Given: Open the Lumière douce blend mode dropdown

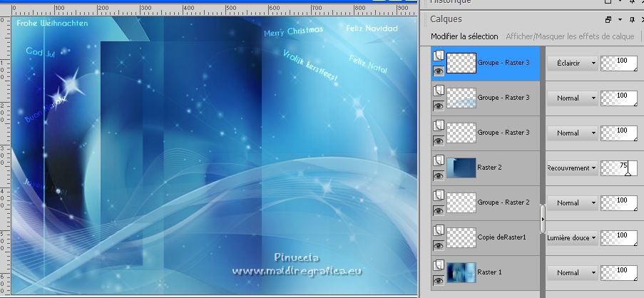Looking at the screenshot, I should [x=573, y=237].
